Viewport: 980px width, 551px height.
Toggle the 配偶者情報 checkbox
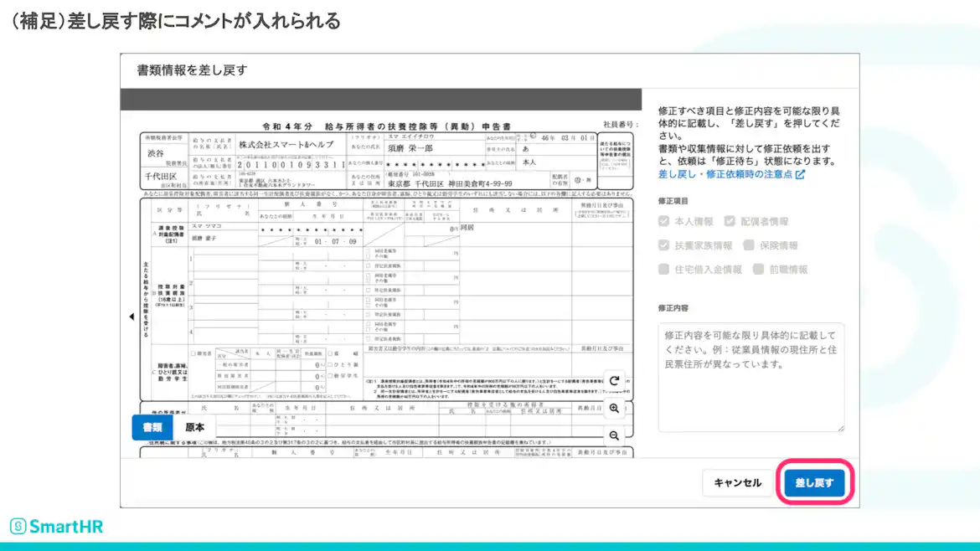click(x=730, y=220)
